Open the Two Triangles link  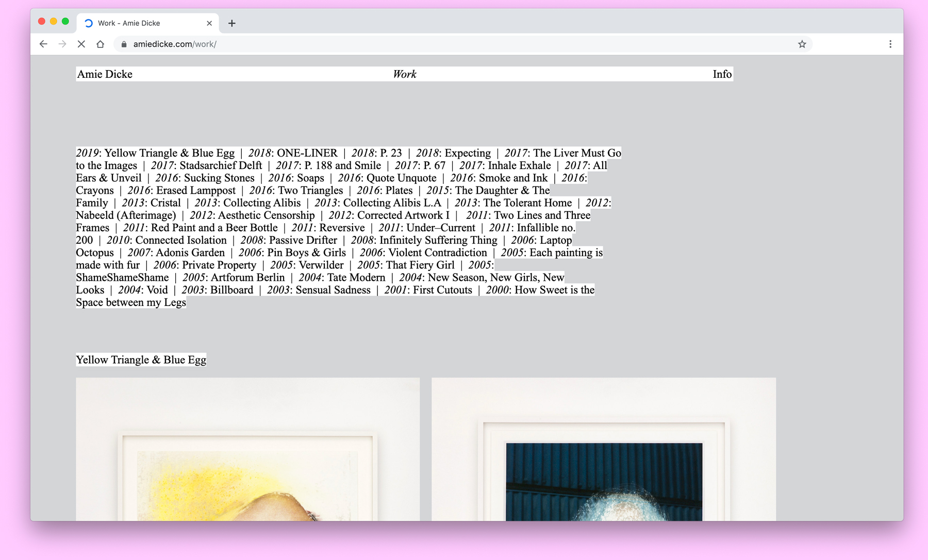pos(310,190)
